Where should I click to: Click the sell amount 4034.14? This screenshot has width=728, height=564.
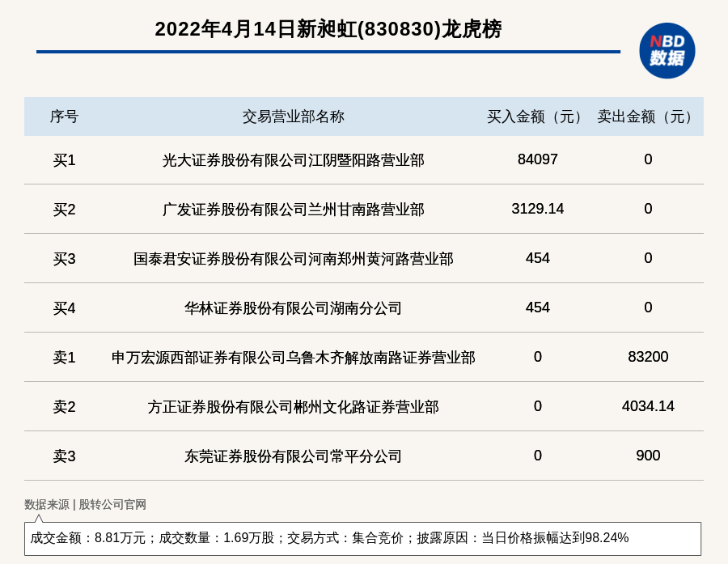pos(648,405)
